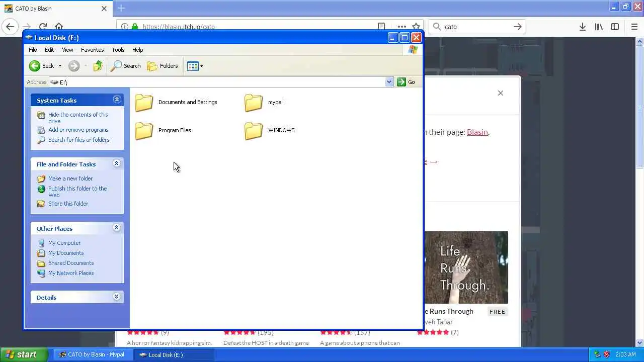Click Publish this folder to the Web
Screen dimensions: 644x362
(77, 192)
